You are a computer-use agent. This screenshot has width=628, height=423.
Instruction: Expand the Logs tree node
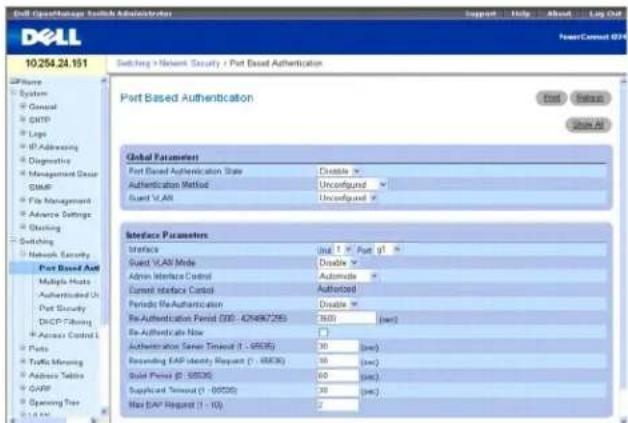coord(23,133)
